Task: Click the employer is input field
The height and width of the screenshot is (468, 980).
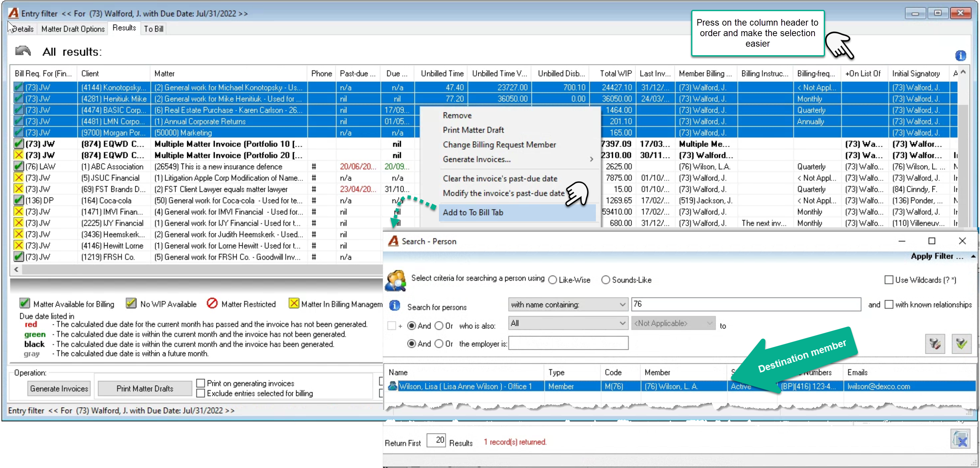Action: coord(568,343)
